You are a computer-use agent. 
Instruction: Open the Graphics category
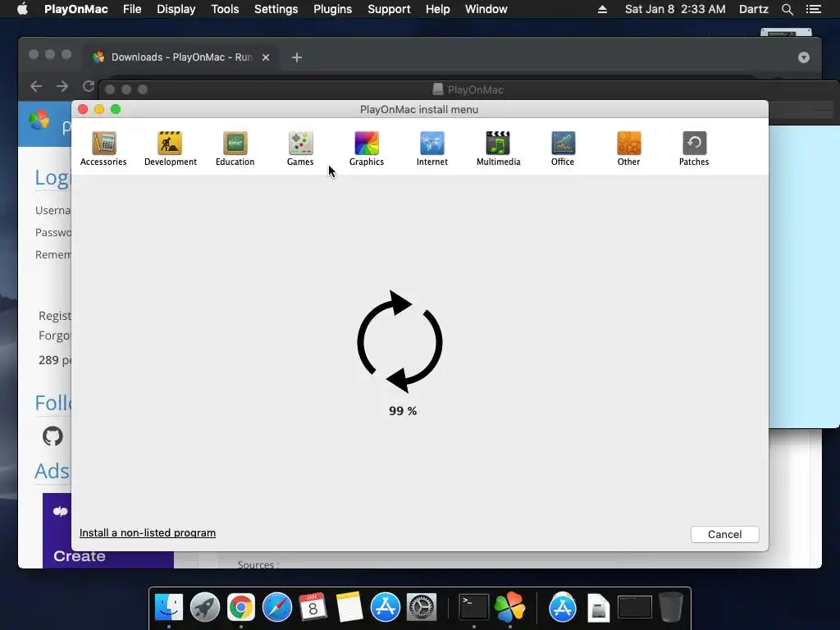tap(367, 148)
